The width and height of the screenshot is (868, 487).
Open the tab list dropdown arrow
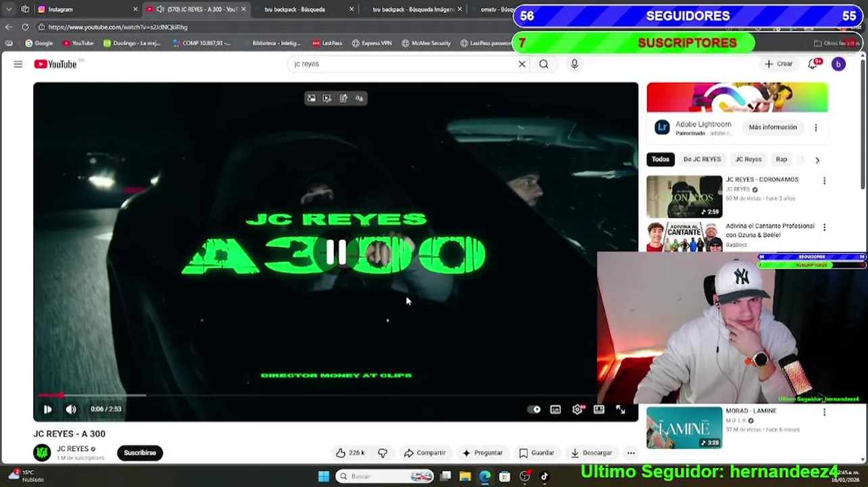click(x=9, y=9)
